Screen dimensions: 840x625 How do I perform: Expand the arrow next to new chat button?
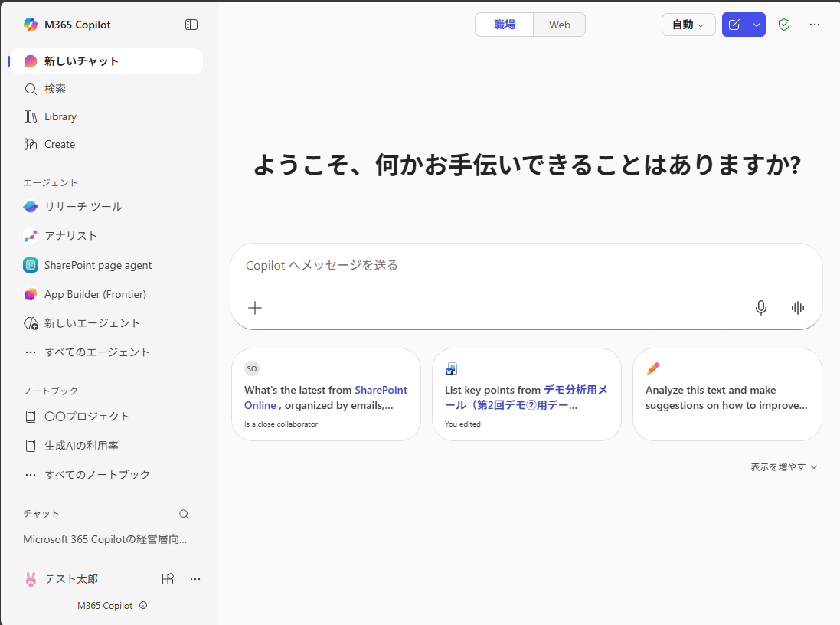tap(757, 25)
